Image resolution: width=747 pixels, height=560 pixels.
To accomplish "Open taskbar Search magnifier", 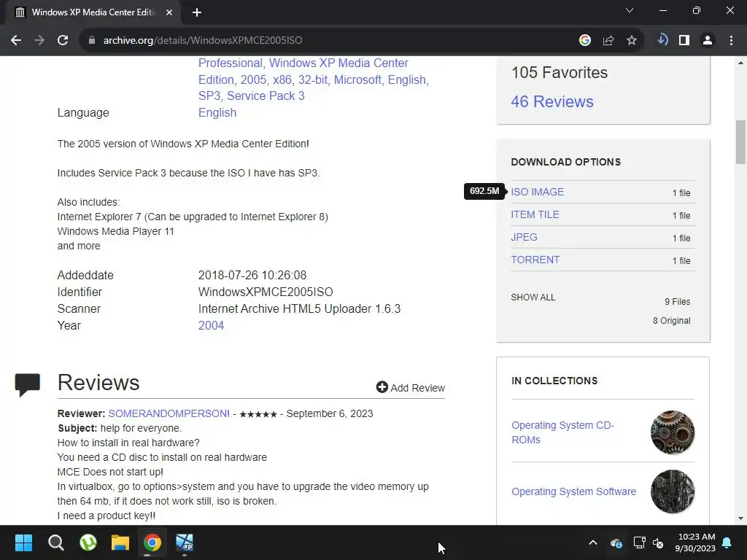I will pyautogui.click(x=55, y=542).
